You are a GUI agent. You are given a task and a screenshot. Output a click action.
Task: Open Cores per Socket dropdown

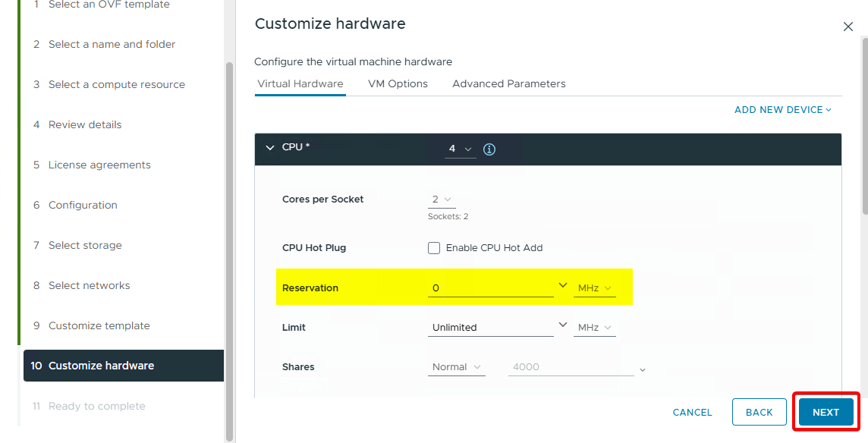click(x=442, y=200)
